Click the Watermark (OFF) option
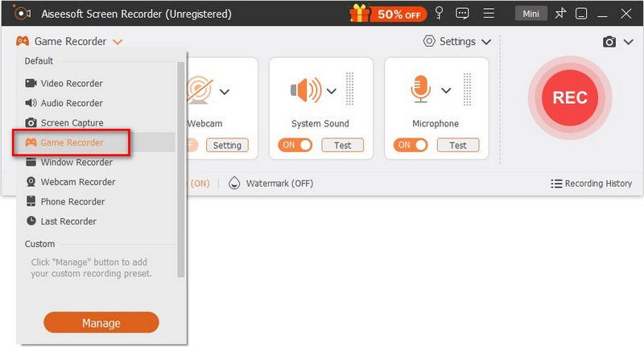This screenshot has width=644, height=347. 271,184
